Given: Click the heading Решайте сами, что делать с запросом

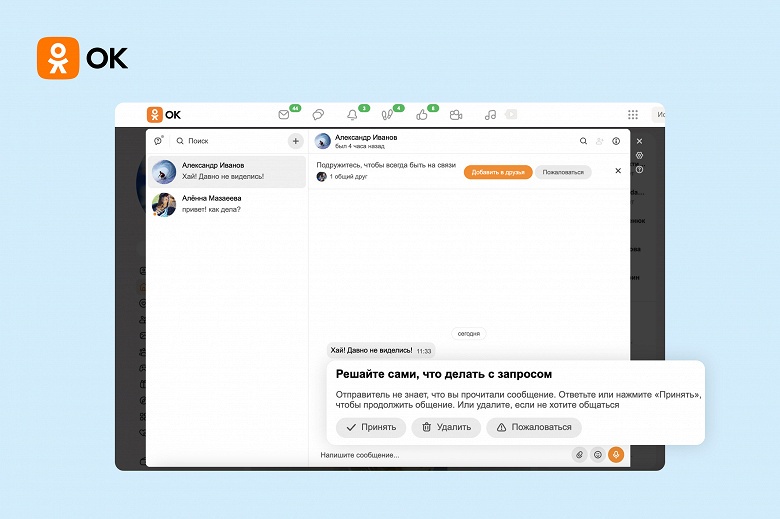Looking at the screenshot, I should (444, 374).
